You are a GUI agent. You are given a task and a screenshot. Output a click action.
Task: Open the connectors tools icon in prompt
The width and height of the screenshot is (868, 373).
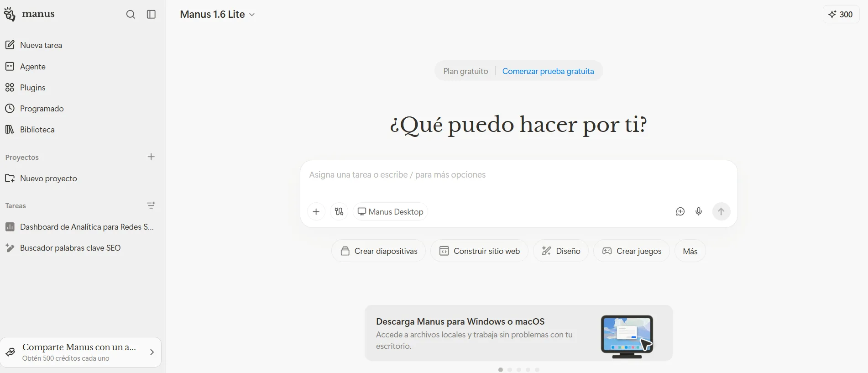(x=339, y=212)
